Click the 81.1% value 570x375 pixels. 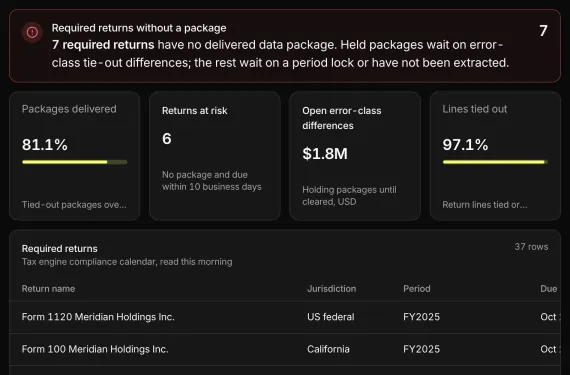point(45,145)
